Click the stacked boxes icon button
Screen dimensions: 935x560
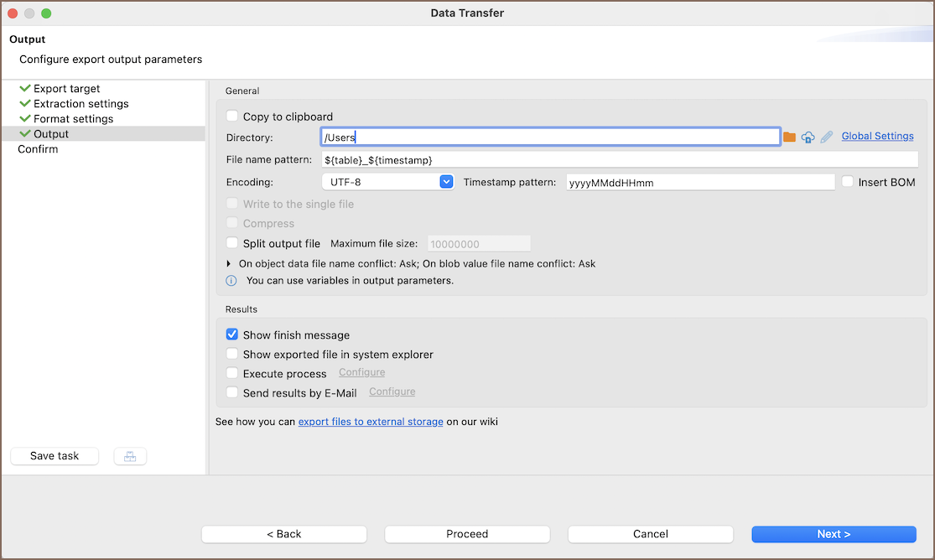130,456
